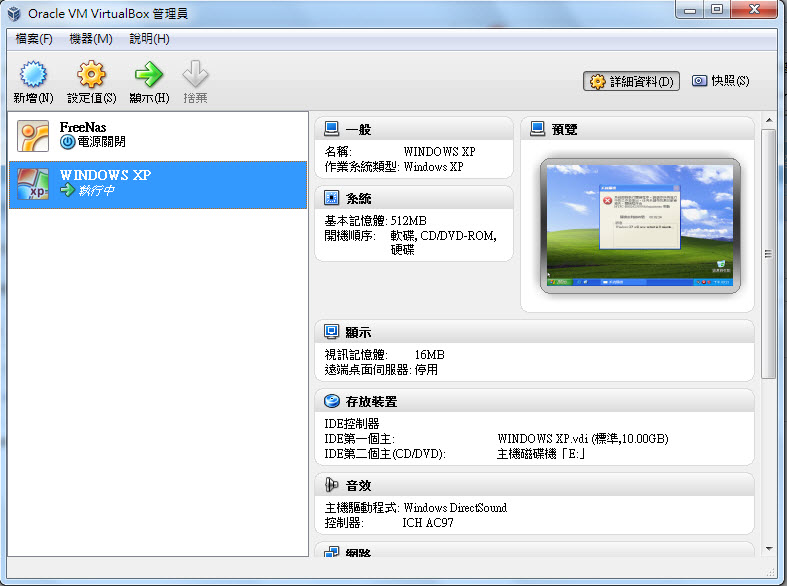Switch to 快照(S) snapshots view
Image resolution: width=787 pixels, height=586 pixels.
pos(720,81)
